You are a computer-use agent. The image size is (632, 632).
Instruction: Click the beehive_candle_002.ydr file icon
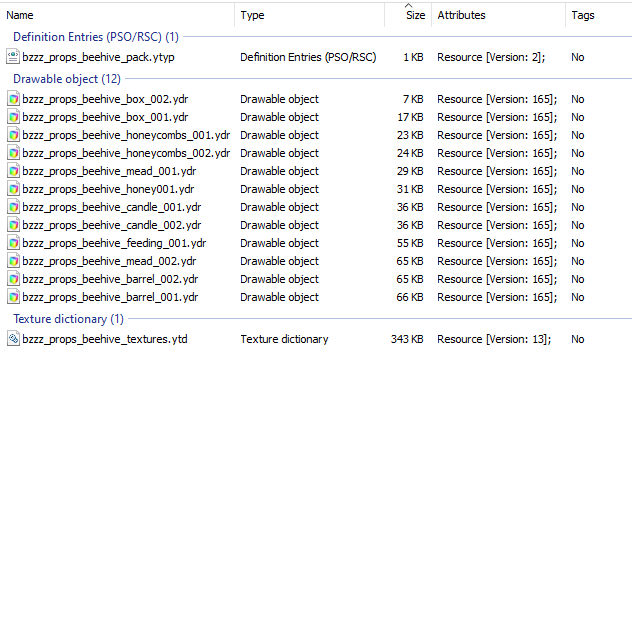(x=13, y=225)
